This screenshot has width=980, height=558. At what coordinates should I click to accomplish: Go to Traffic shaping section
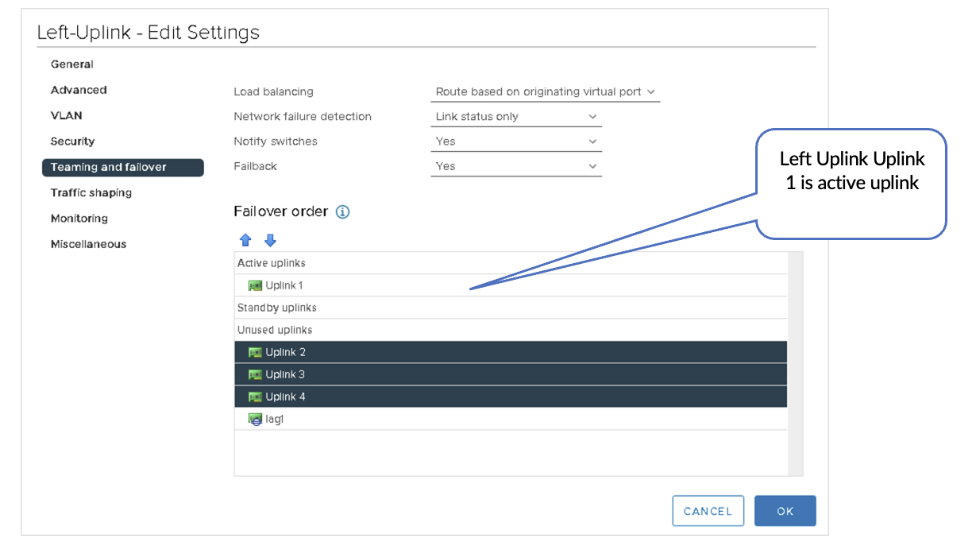click(91, 192)
